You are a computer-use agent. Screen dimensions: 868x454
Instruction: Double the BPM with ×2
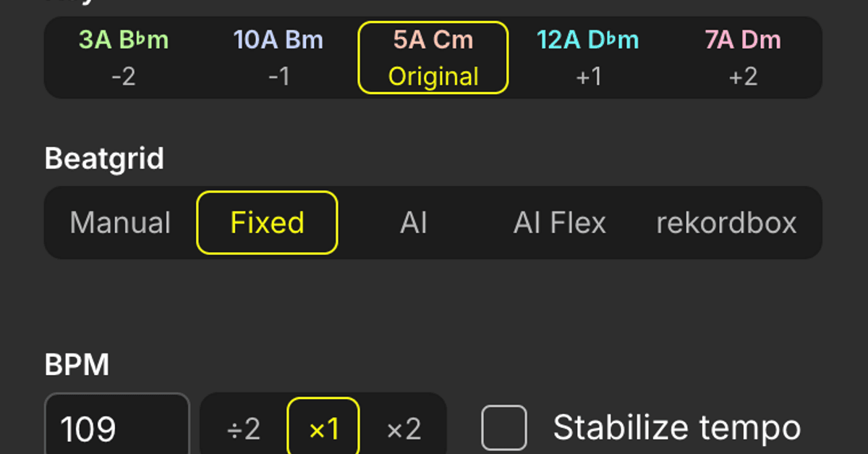[x=404, y=429]
